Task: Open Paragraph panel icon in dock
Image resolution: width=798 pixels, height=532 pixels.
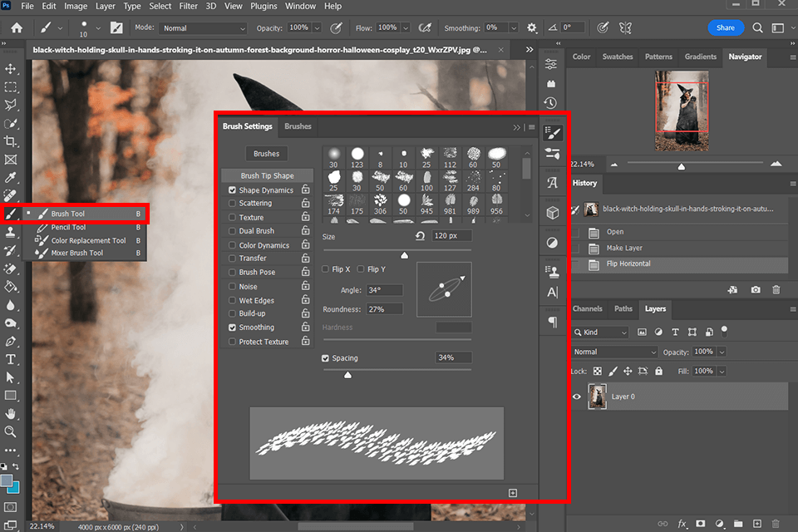Action: point(553,322)
